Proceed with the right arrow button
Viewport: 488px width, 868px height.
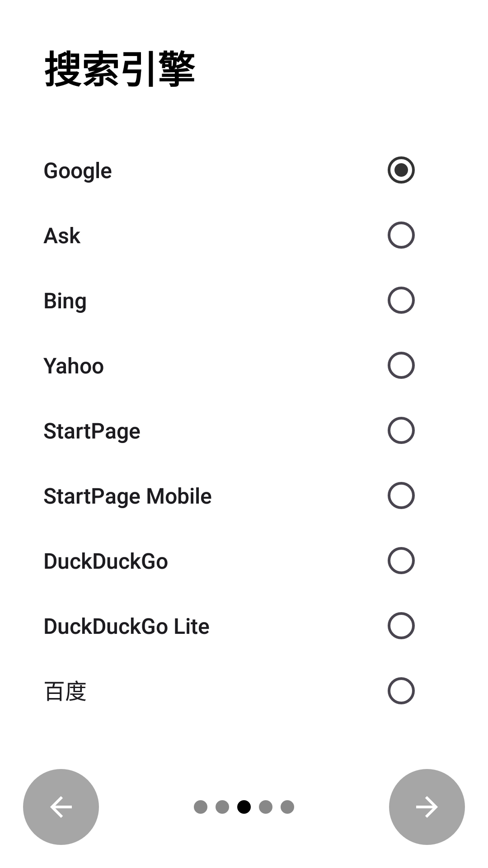click(x=427, y=807)
